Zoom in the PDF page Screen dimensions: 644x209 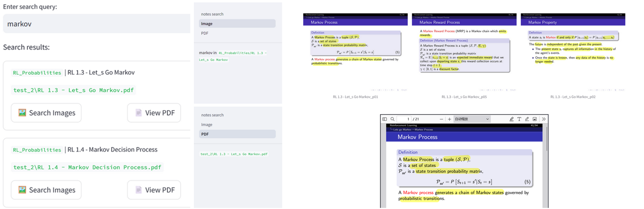coord(449,119)
